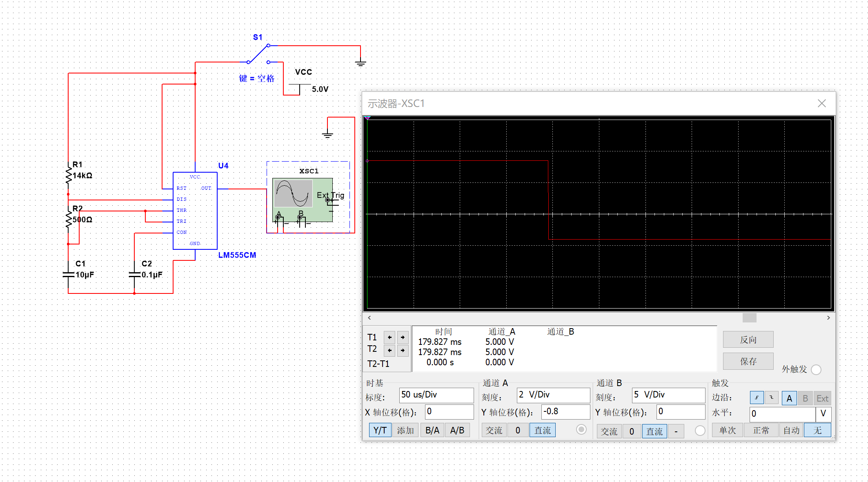Move cursor T2 right with arrow

click(x=403, y=350)
